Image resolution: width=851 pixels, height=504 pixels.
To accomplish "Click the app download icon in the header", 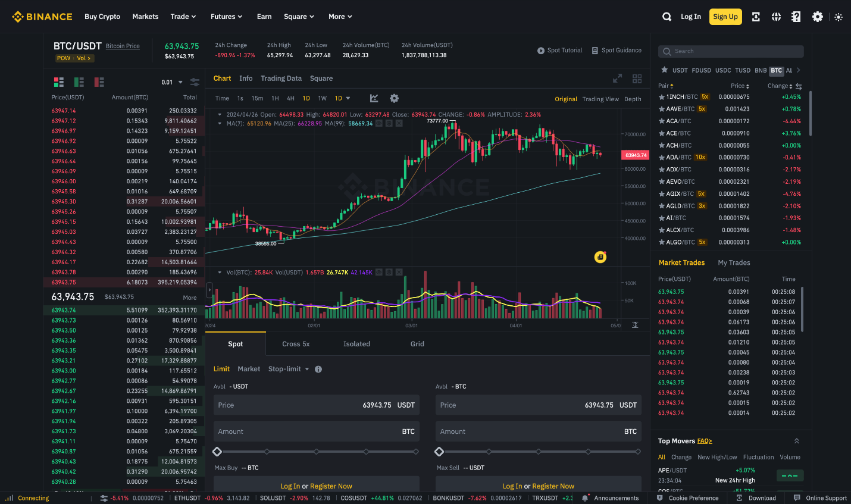I will 756,17.
